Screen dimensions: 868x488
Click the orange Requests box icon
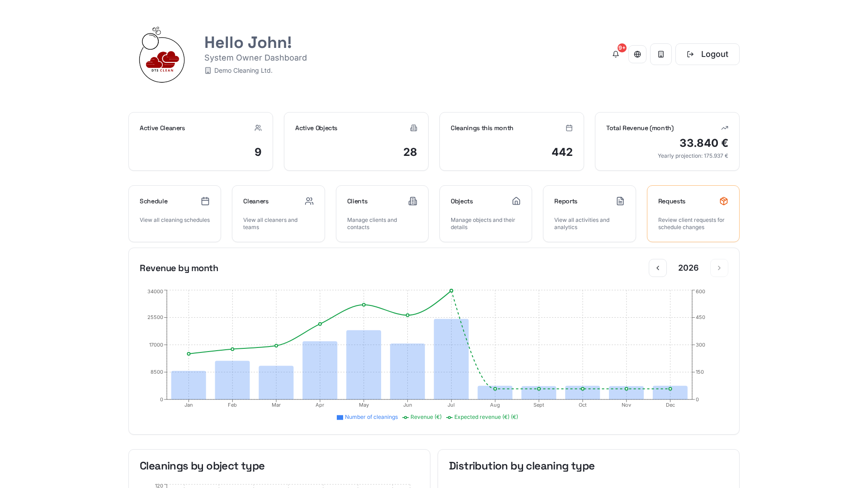[x=724, y=201]
